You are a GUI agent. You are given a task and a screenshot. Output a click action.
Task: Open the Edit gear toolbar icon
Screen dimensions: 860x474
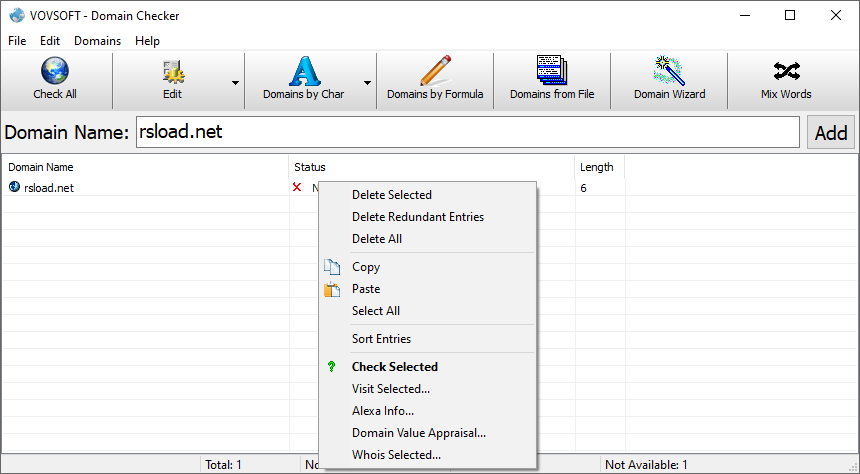[x=173, y=72]
